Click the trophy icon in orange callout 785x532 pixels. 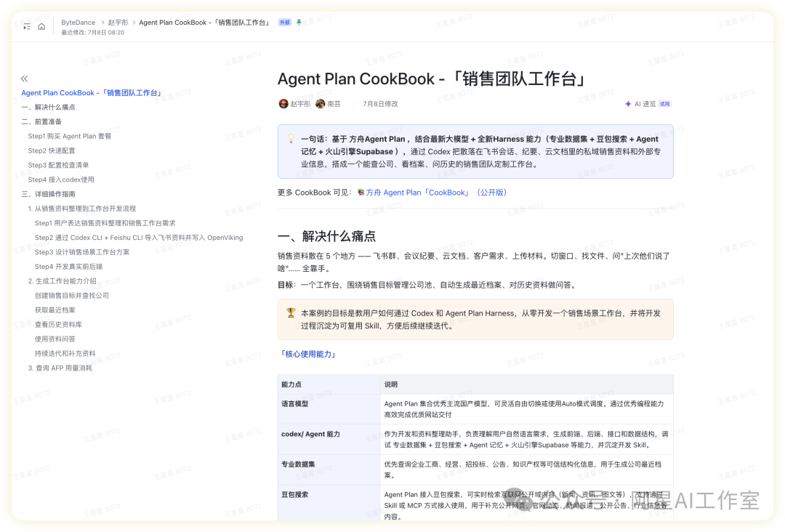click(x=291, y=313)
